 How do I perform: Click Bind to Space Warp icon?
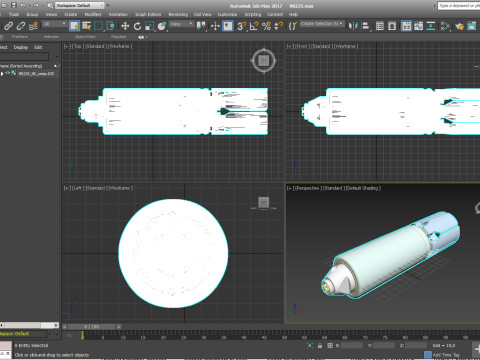pyautogui.click(x=33, y=26)
